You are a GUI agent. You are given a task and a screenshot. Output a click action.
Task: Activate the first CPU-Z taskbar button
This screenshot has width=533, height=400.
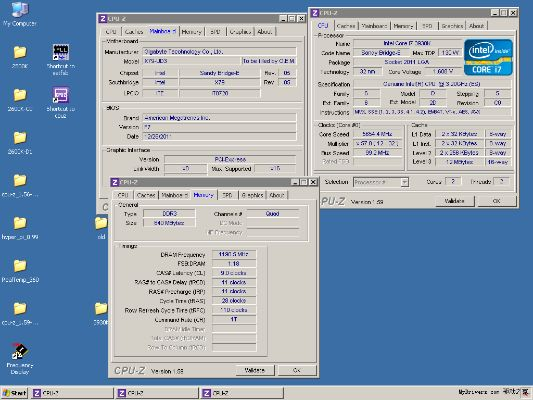point(72,393)
